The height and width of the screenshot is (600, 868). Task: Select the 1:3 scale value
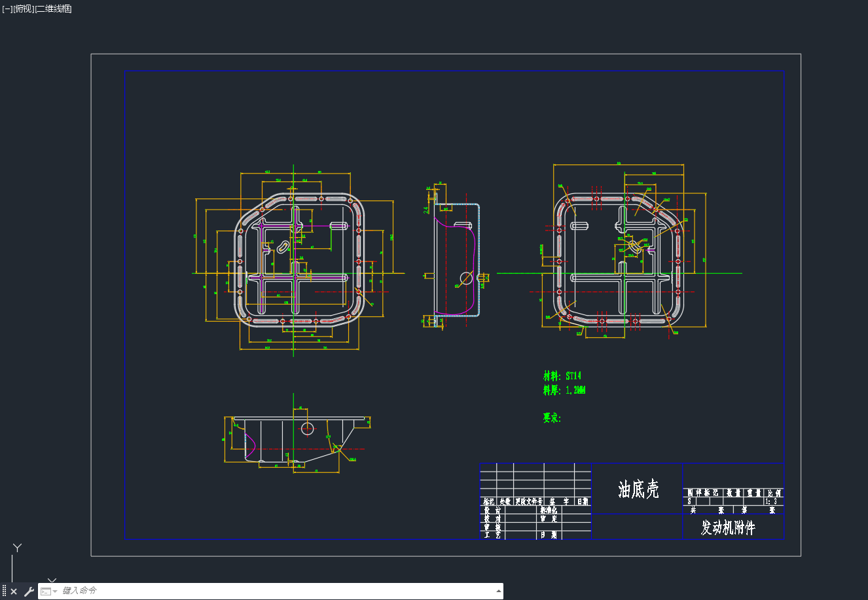771,501
